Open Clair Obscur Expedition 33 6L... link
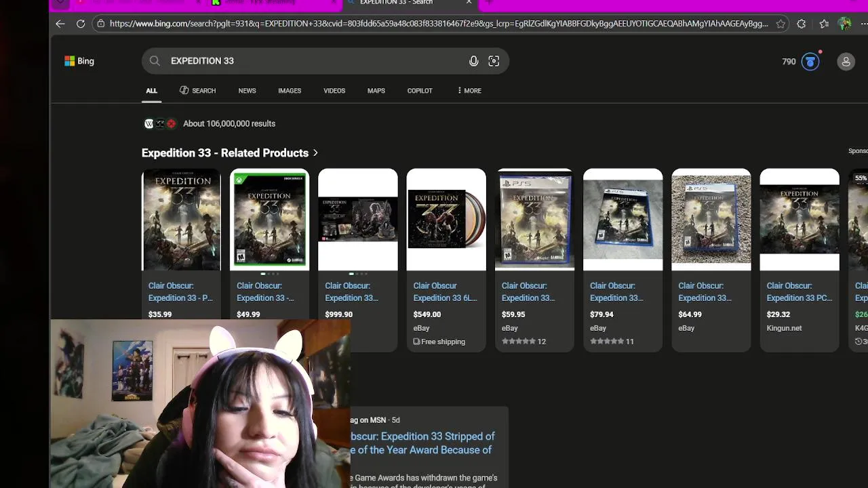Screen dimensions: 868x488 pos(445,292)
